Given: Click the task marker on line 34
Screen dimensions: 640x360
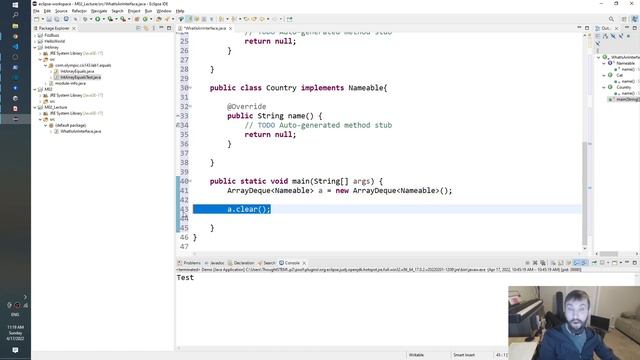Looking at the screenshot, I should click(x=178, y=125).
